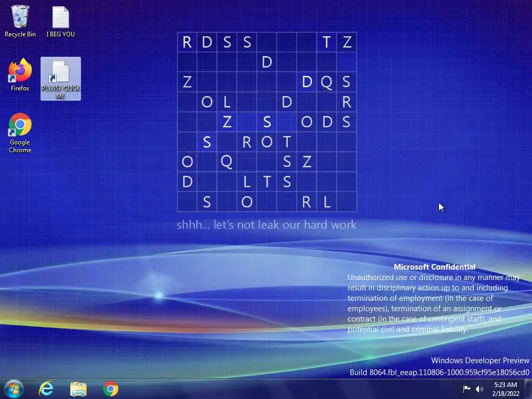Screen dimensions: 532x399
Task: Launch Chrome from the taskbar
Action: [111, 389]
